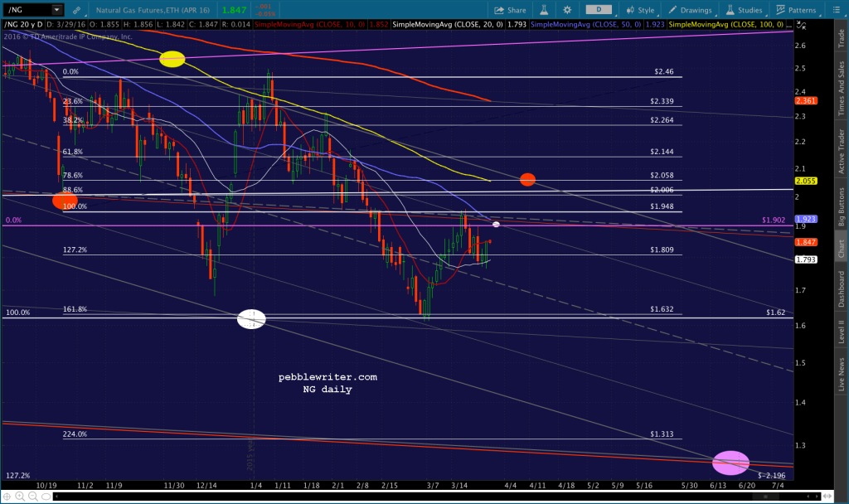The width and height of the screenshot is (849, 504).
Task: Open the Drawings dropdown menu
Action: click(691, 10)
